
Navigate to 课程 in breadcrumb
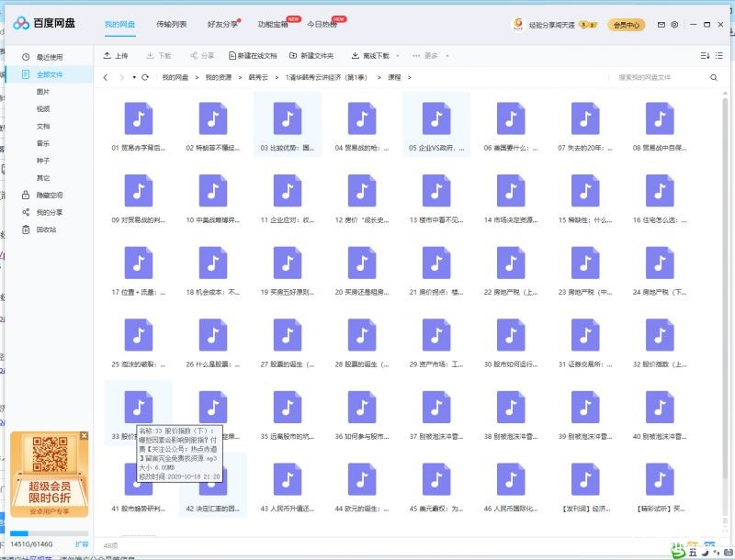(394, 77)
